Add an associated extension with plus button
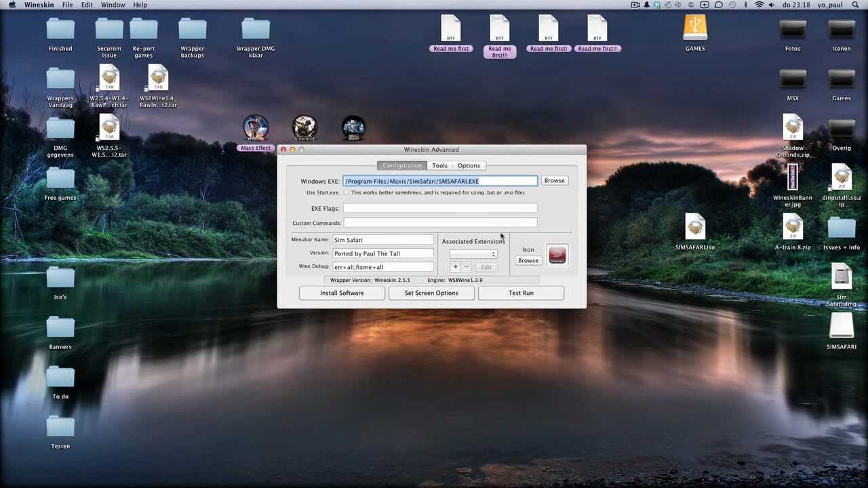Image resolution: width=868 pixels, height=488 pixels. 456,267
